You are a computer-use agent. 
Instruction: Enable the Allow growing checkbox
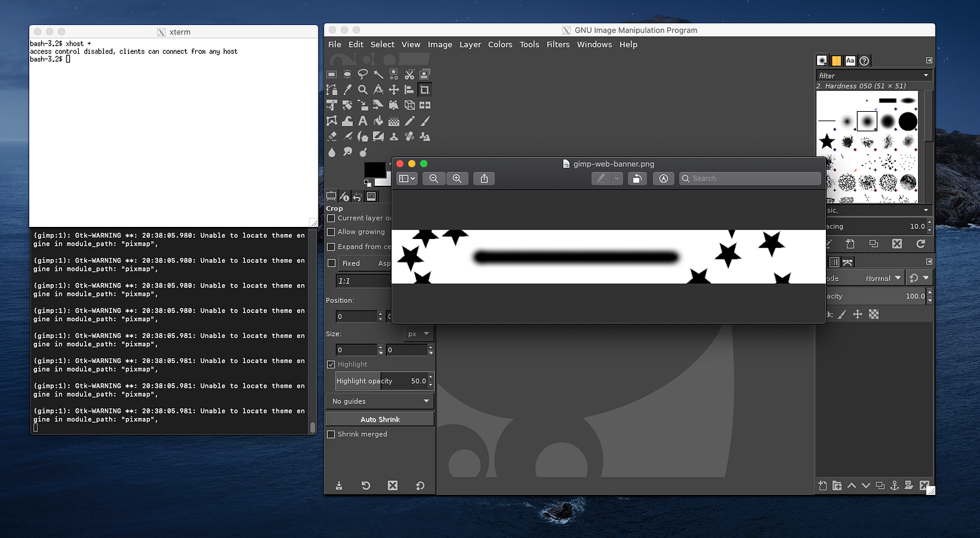pos(331,232)
